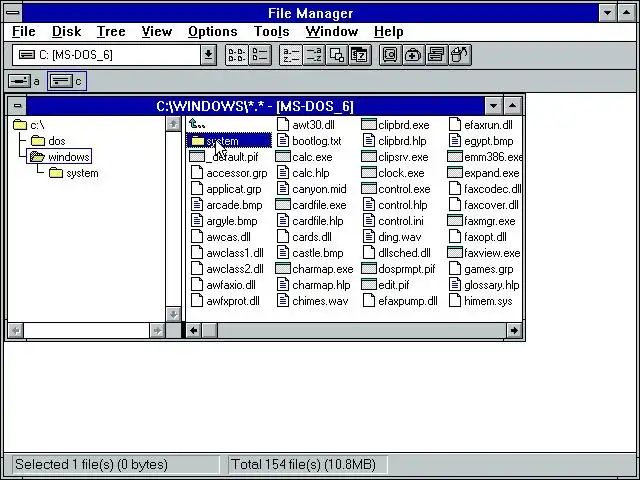640x480 pixels.
Task: Enable sort by size toolbar button
Action: coord(337,55)
